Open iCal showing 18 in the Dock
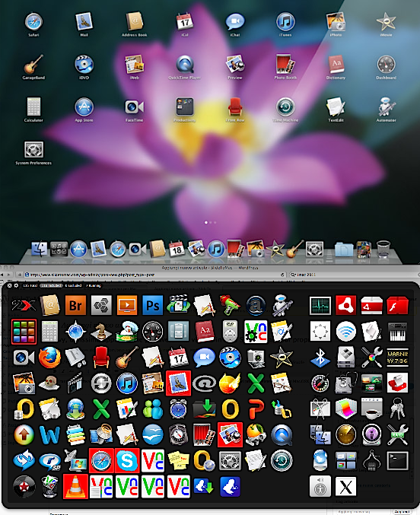The width and height of the screenshot is (420, 515). [x=177, y=249]
